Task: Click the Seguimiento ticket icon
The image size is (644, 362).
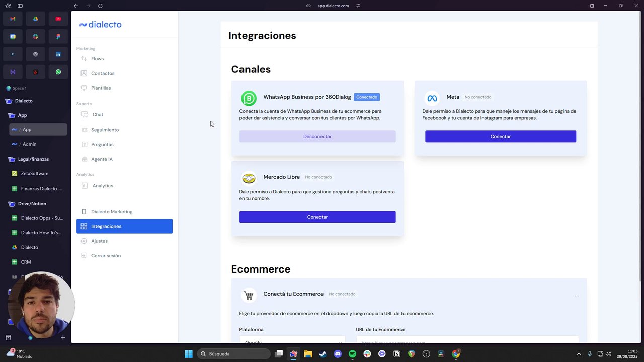Action: pos(84,130)
